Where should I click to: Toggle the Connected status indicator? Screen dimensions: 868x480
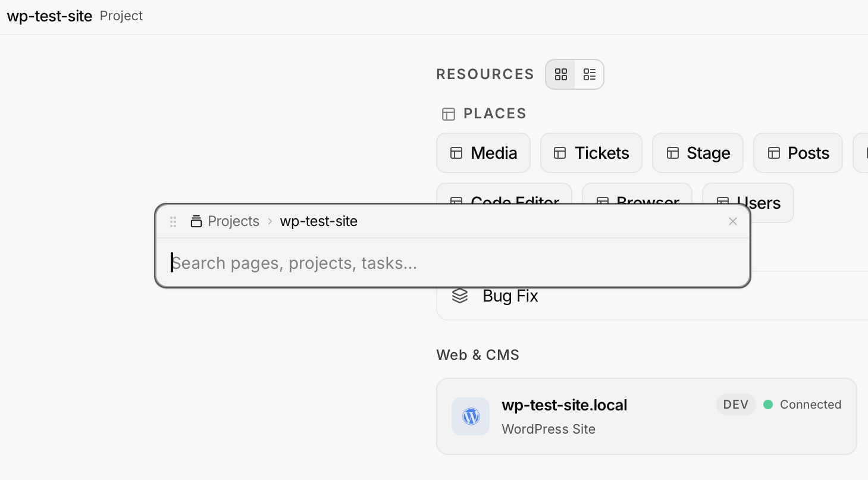[x=768, y=404]
